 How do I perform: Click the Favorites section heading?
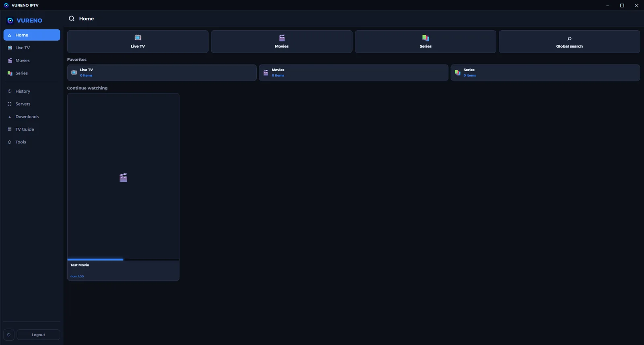[77, 60]
